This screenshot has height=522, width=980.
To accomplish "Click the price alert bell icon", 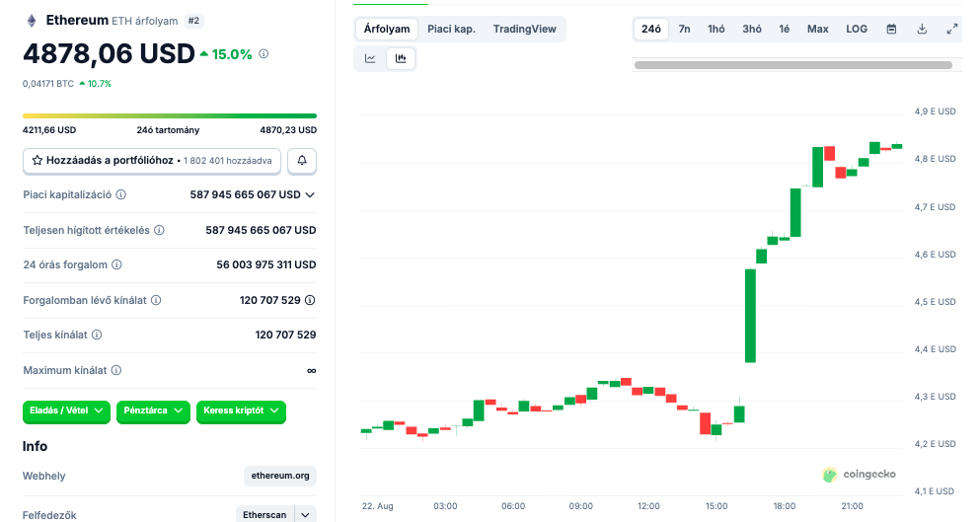I will click(x=302, y=160).
